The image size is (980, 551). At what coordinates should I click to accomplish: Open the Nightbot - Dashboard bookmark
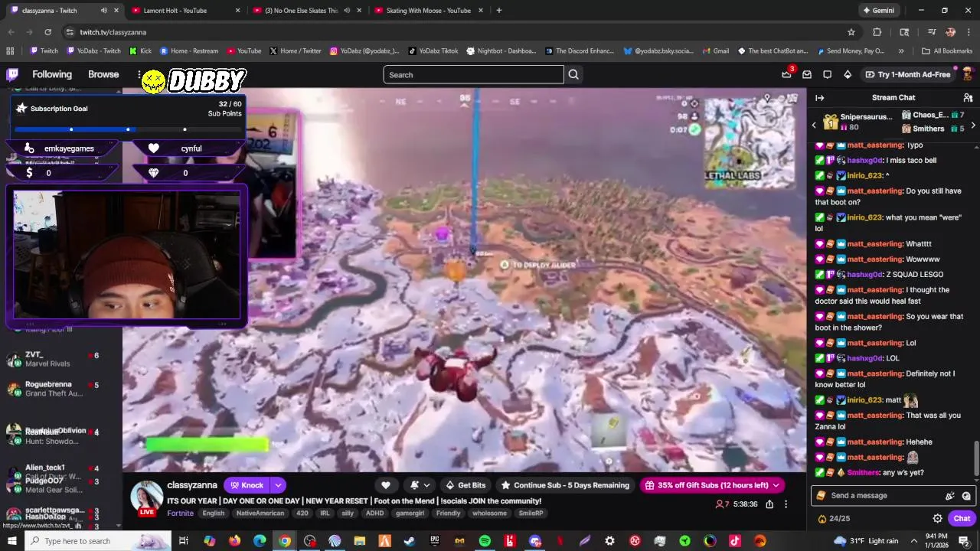[501, 51]
